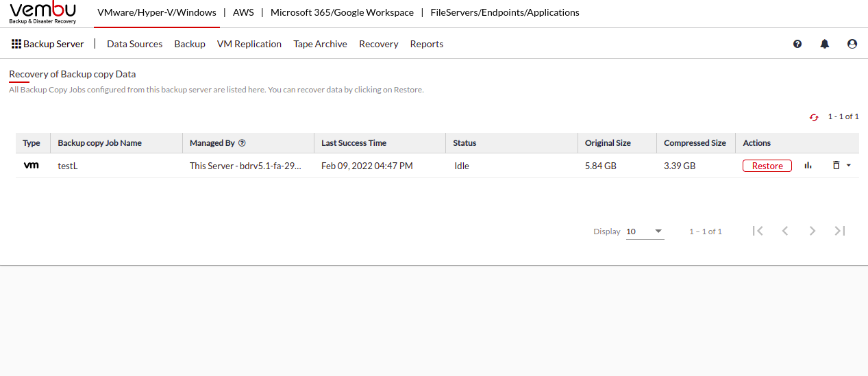Expand the arrow beside the trash icon
Viewport: 868px width, 376px height.
click(849, 165)
